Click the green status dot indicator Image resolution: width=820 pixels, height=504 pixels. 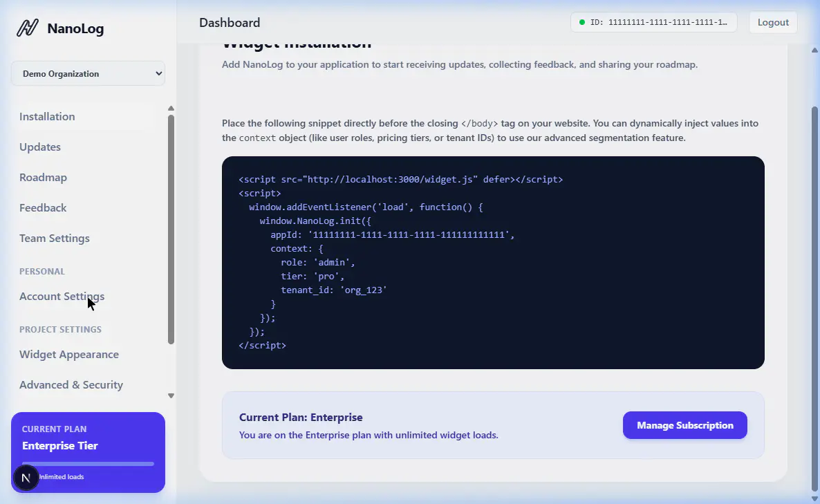click(582, 22)
